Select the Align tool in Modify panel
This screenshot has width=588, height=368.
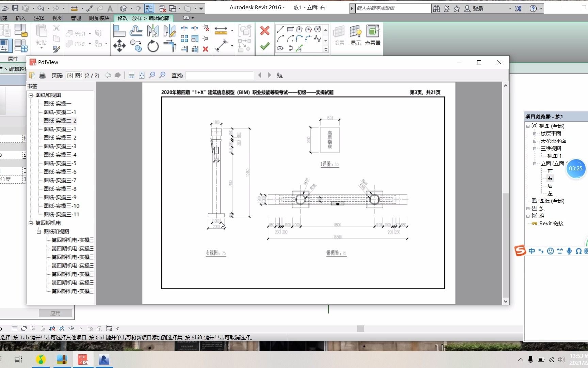click(x=119, y=31)
